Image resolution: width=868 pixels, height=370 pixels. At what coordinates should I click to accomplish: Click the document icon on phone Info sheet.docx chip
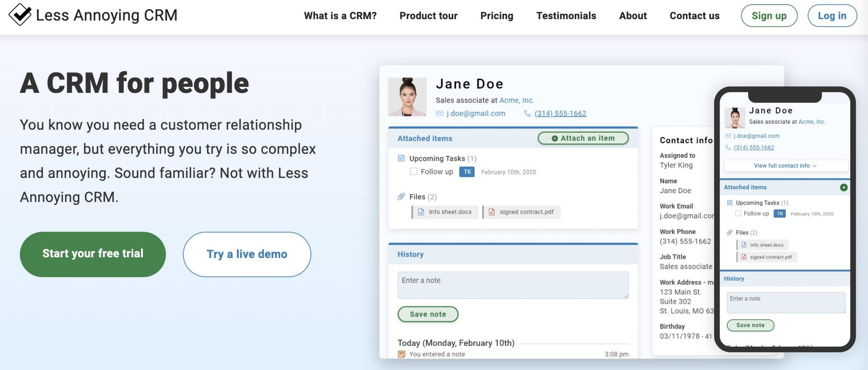point(744,245)
